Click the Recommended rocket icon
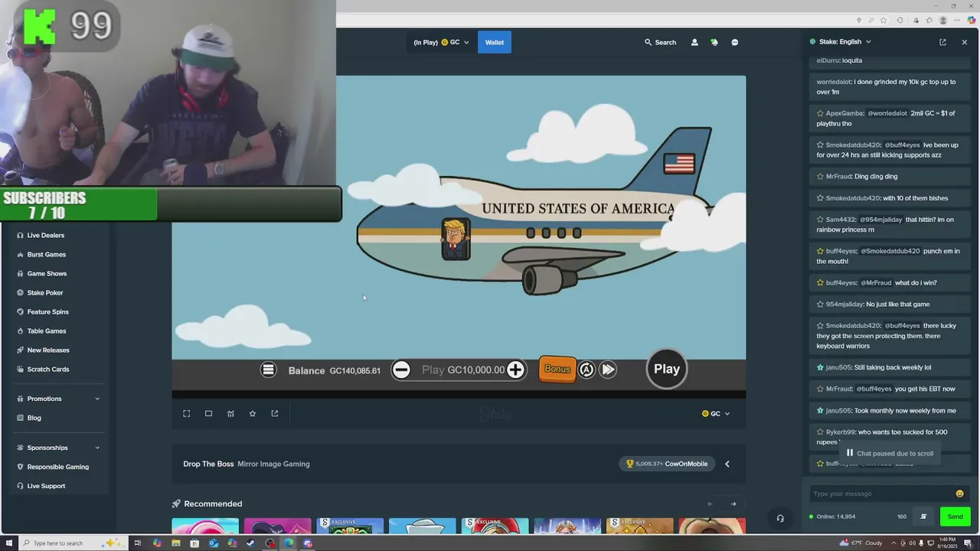This screenshot has width=980, height=551. coord(176,504)
